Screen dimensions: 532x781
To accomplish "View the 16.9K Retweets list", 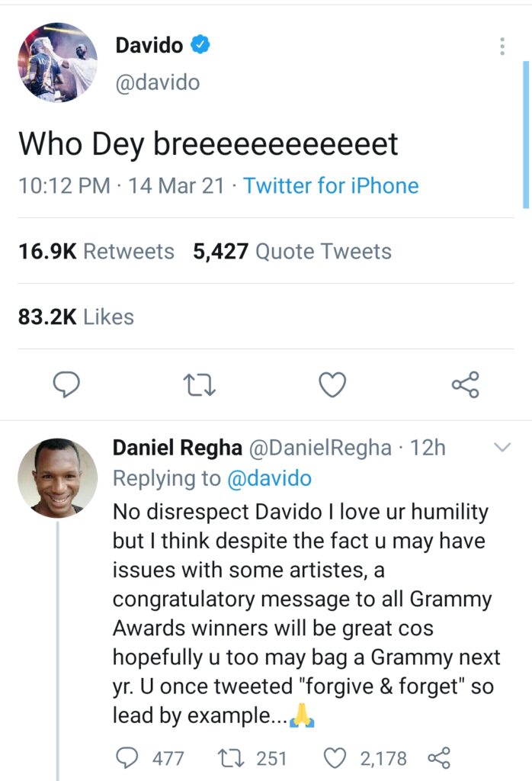I will [96, 252].
